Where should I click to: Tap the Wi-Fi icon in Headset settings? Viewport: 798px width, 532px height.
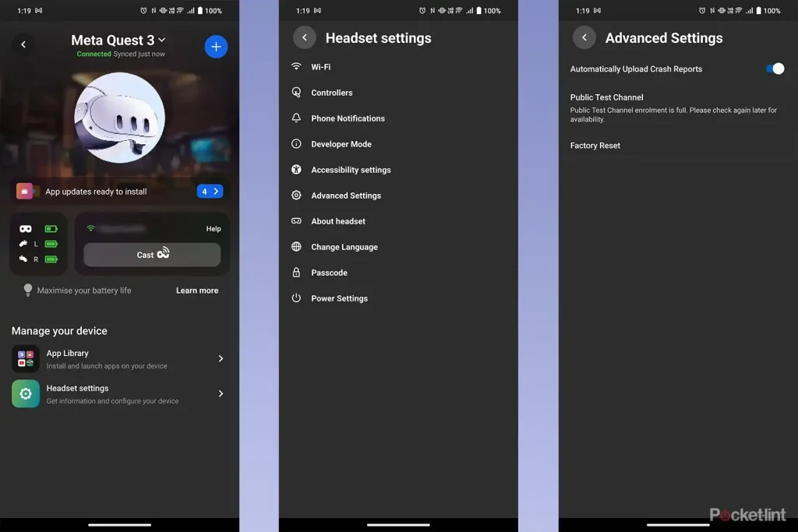pos(296,67)
